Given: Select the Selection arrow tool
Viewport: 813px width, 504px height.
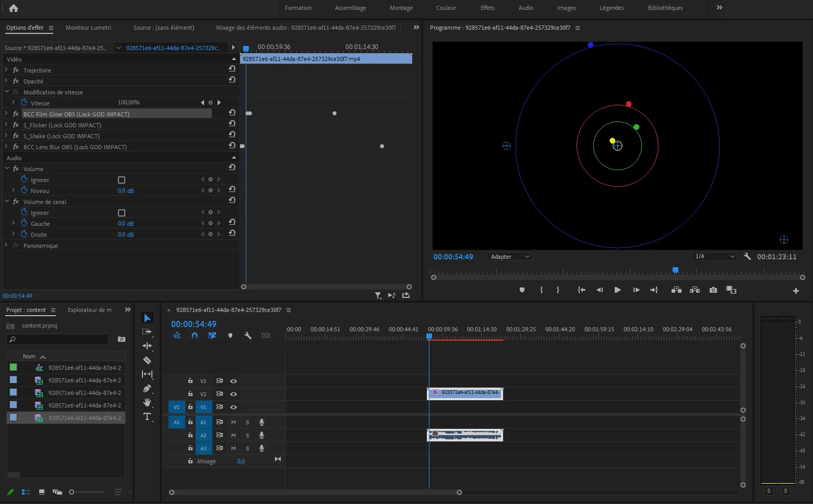Looking at the screenshot, I should pos(147,318).
